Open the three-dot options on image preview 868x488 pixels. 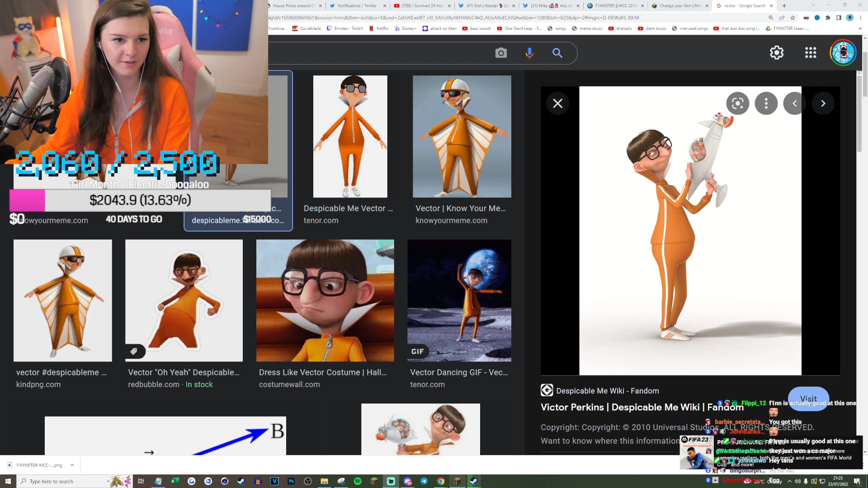(766, 103)
